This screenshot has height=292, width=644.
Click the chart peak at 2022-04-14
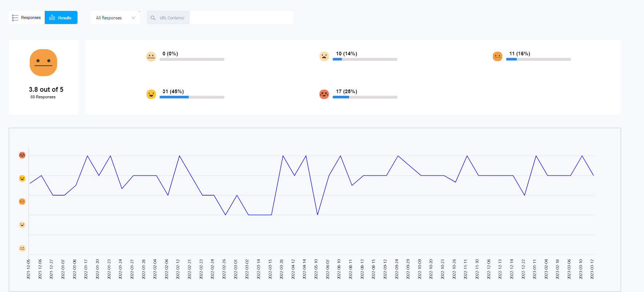(306, 156)
